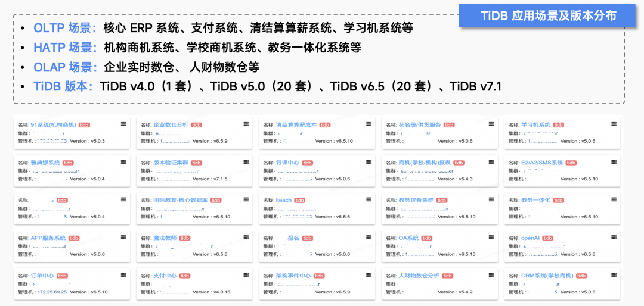The image size is (644, 306).
Task: Open menu icon on 91系统(机构商机) card
Action: pos(123,124)
